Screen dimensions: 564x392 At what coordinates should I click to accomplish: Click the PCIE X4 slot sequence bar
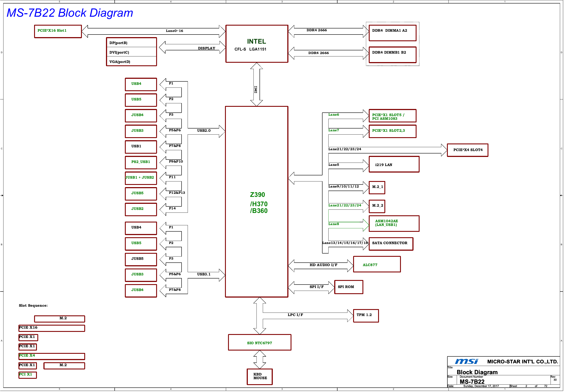coord(52,356)
